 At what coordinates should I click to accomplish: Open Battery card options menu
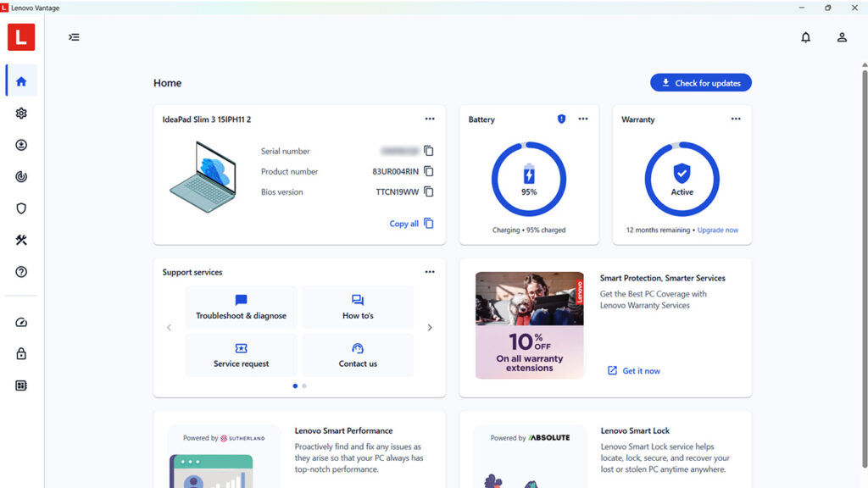(x=583, y=119)
